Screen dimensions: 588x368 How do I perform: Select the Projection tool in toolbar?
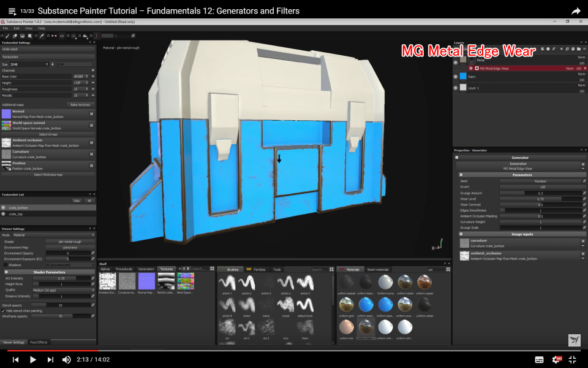pyautogui.click(x=22, y=36)
